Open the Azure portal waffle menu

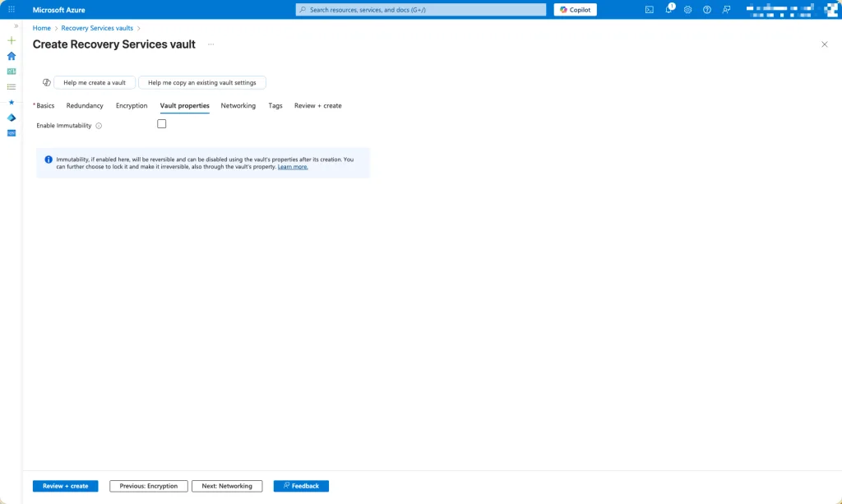click(12, 10)
